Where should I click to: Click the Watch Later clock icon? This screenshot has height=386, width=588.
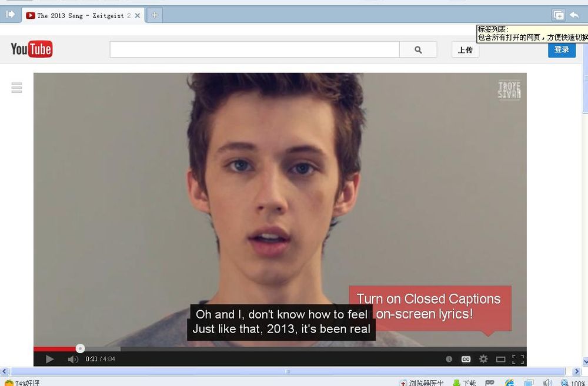pos(449,359)
